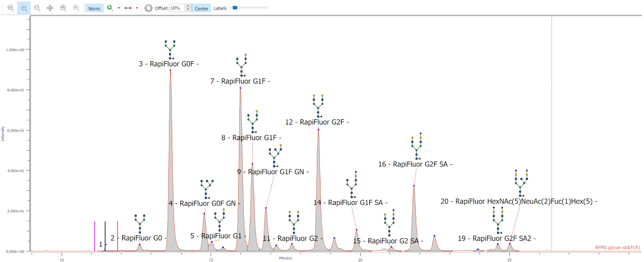Viewport: 644px width, 262px height.
Task: Open the settings gear options
Action: (x=149, y=8)
